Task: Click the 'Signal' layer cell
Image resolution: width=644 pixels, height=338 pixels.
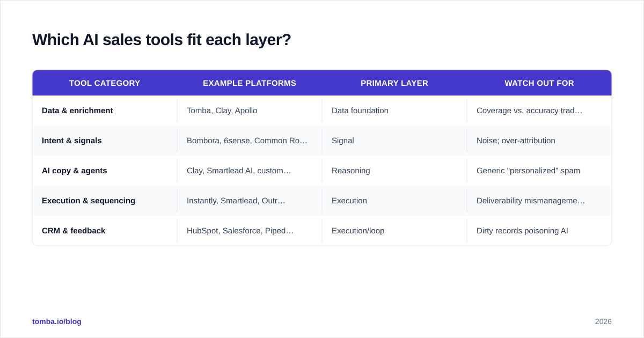Action: coord(343,141)
